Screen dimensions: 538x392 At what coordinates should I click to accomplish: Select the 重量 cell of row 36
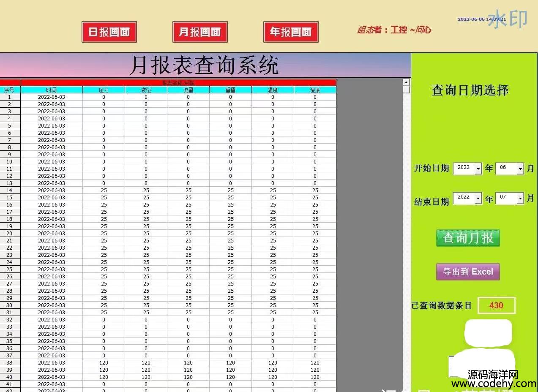point(231,348)
